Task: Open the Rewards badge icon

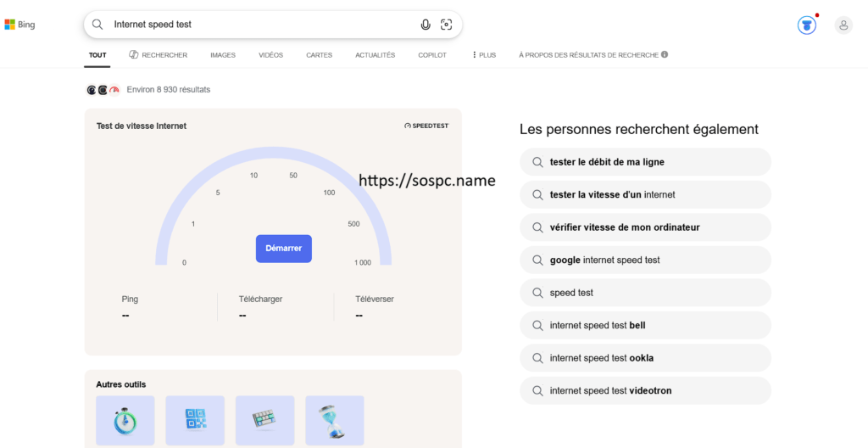Action: click(806, 25)
